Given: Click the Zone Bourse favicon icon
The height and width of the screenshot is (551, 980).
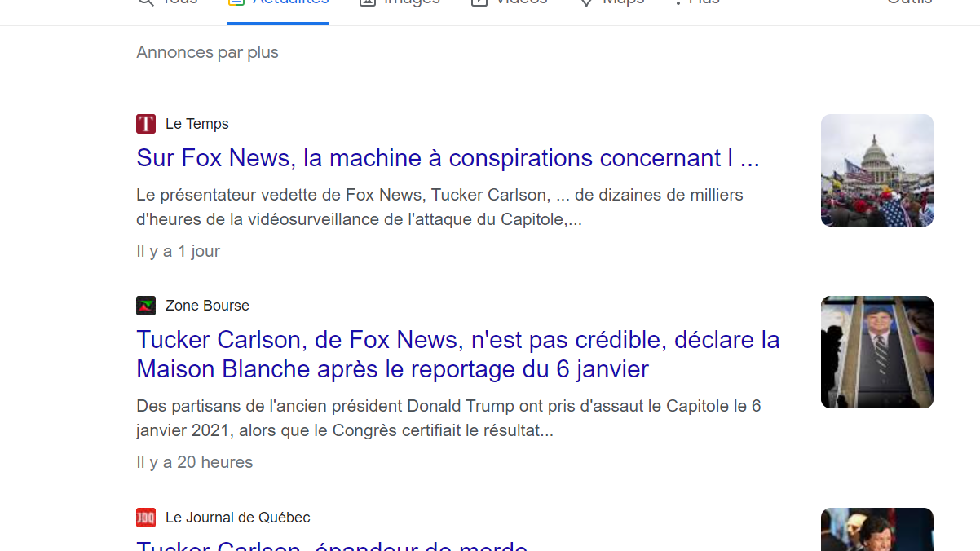Looking at the screenshot, I should click(x=146, y=306).
